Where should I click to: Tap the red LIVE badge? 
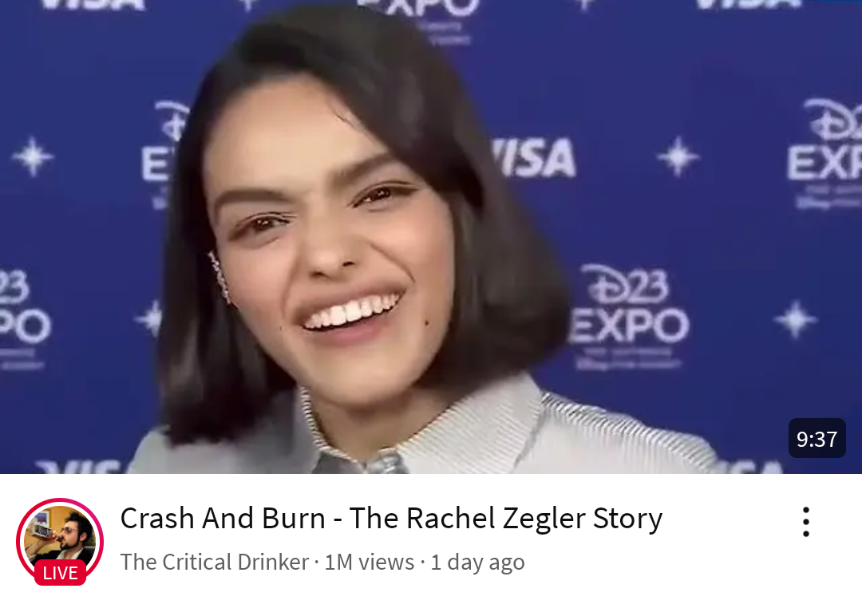[x=60, y=573]
